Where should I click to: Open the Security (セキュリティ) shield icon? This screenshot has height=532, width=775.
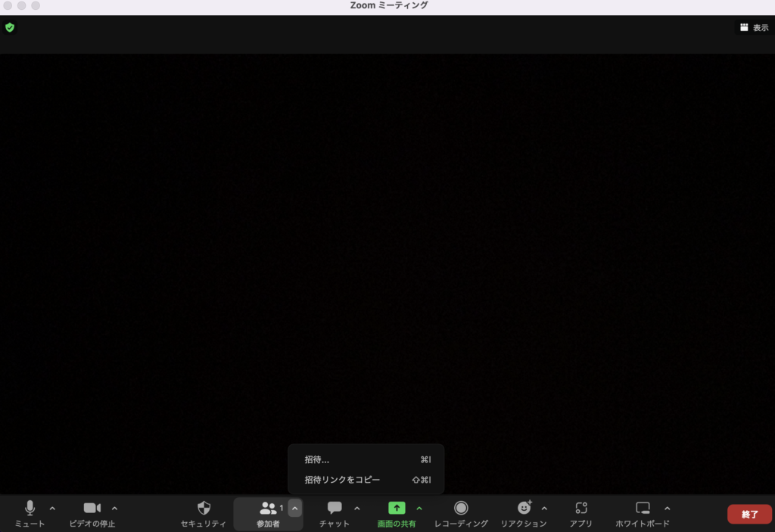[x=204, y=509]
